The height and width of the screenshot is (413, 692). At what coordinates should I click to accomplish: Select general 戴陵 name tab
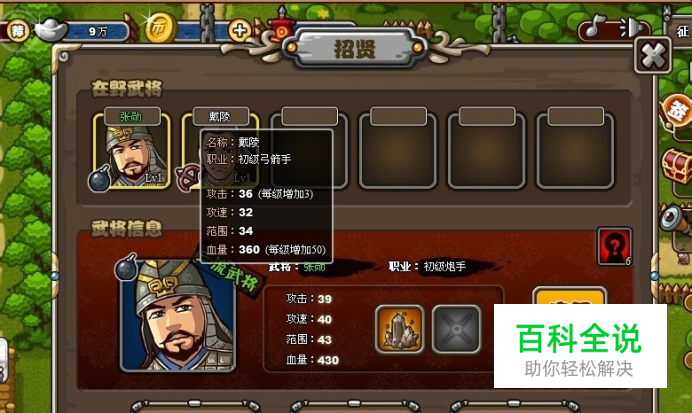pyautogui.click(x=221, y=116)
